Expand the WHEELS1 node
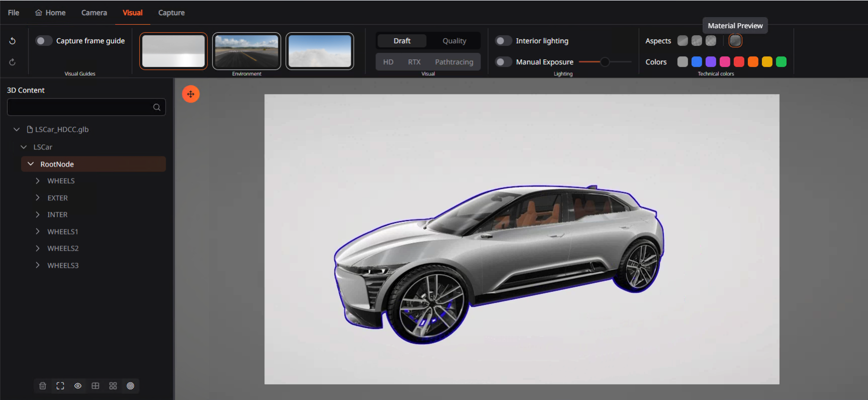Screen dimensions: 868x400 coord(38,231)
